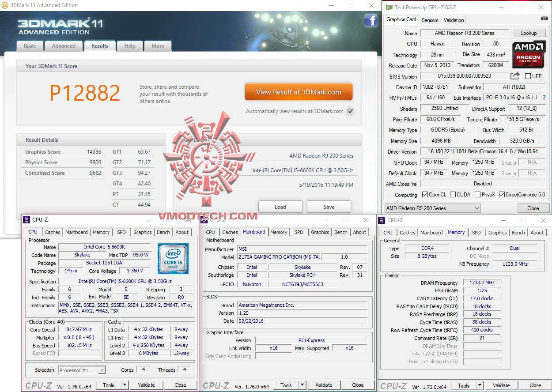Click the Memory CPU-Z window title icon
Image resolution: width=552 pixels, height=392 pixels.
(382, 220)
